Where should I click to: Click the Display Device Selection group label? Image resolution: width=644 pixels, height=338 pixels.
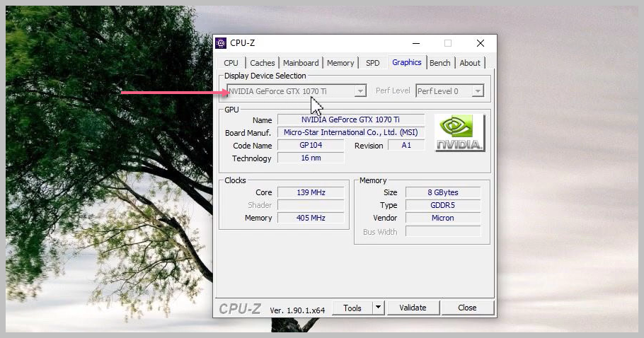click(x=265, y=76)
